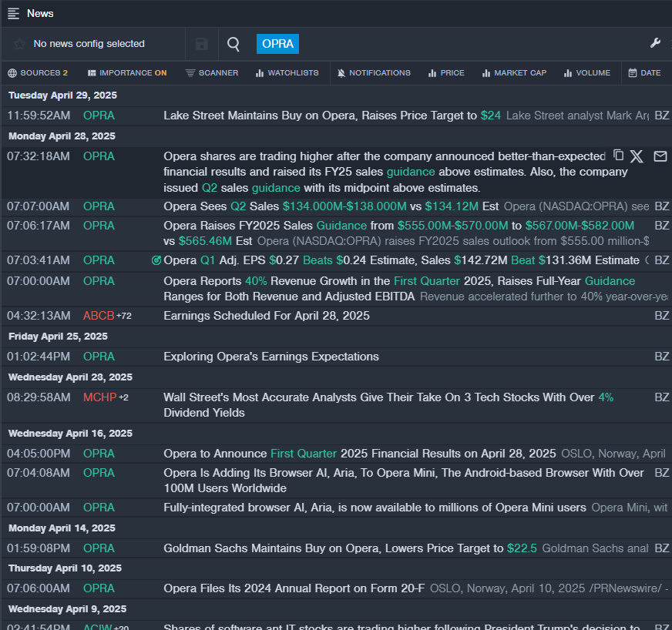Open Opera Raises FY2025 Sales Guidance headline
672x630 pixels.
(x=398, y=233)
